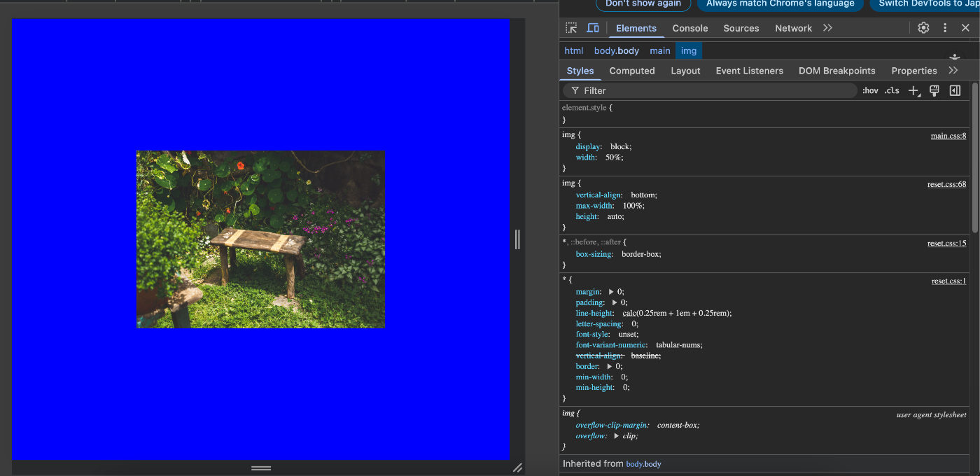Expand the margin shorthand triangle

[x=611, y=291]
